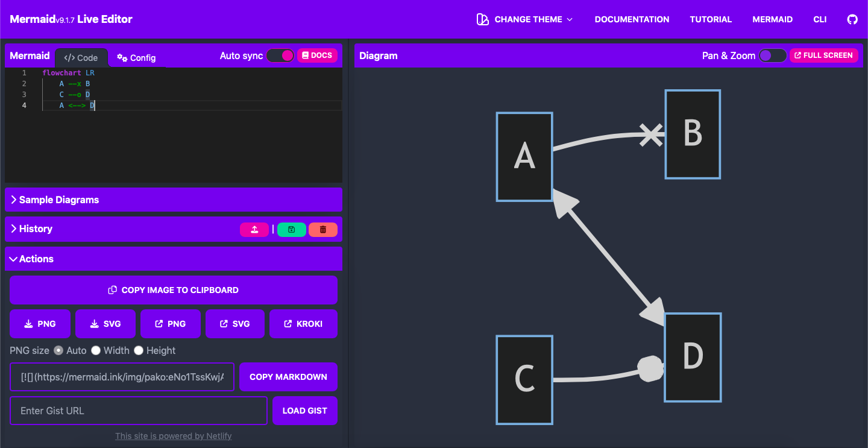
Task: Select the Width radio for PNG size
Action: (96, 350)
